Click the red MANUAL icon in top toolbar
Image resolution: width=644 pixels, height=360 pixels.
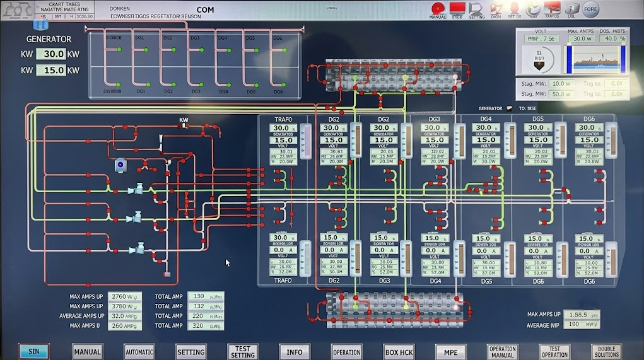tap(438, 9)
